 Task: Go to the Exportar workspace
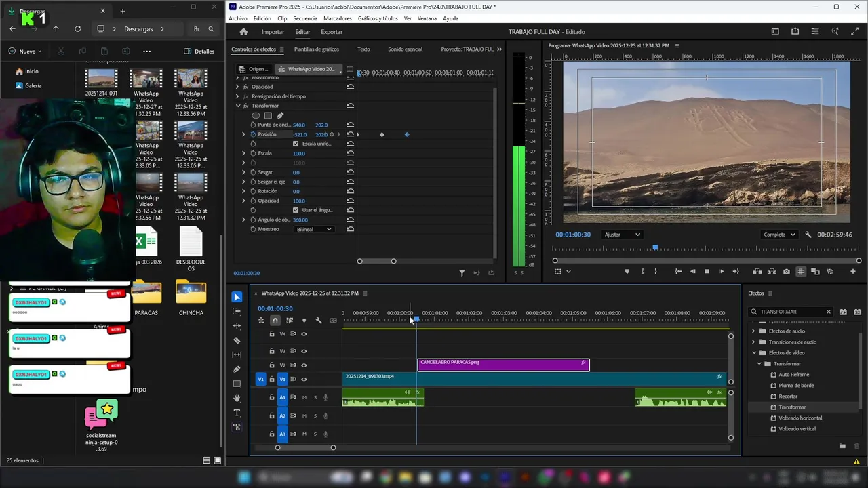pyautogui.click(x=332, y=32)
